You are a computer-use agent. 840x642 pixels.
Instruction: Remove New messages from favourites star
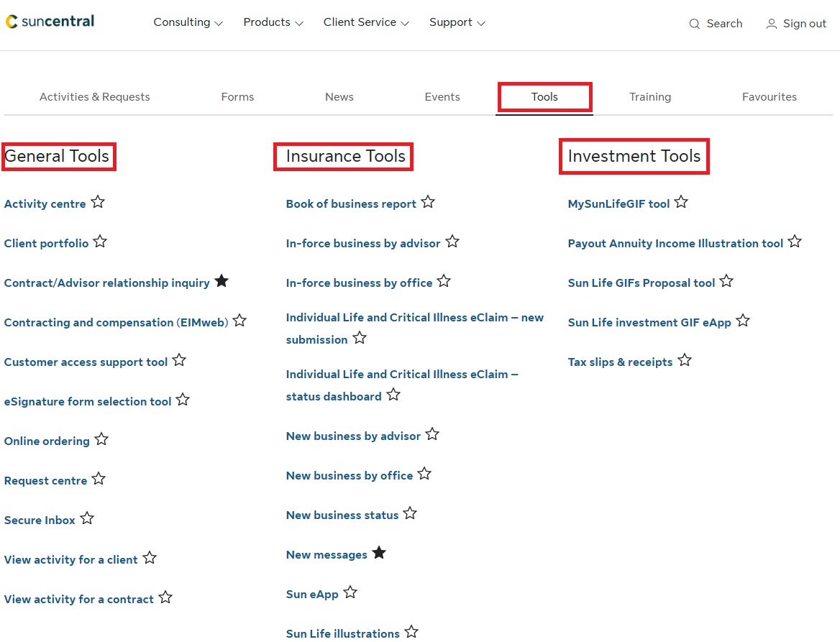click(x=379, y=554)
